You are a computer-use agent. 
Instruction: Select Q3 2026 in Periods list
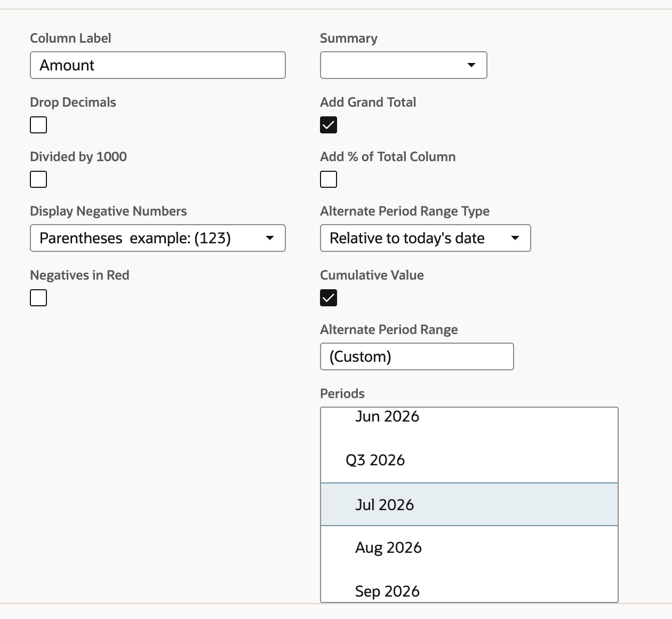(x=469, y=460)
